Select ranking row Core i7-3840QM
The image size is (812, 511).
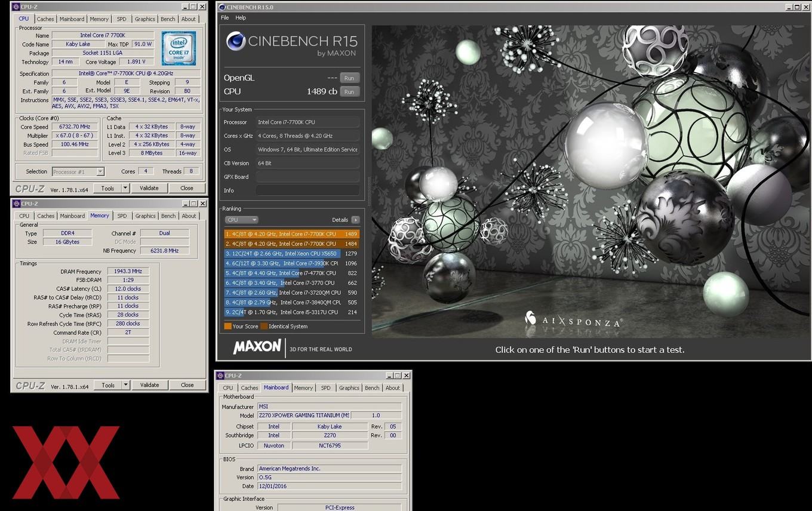(x=292, y=302)
